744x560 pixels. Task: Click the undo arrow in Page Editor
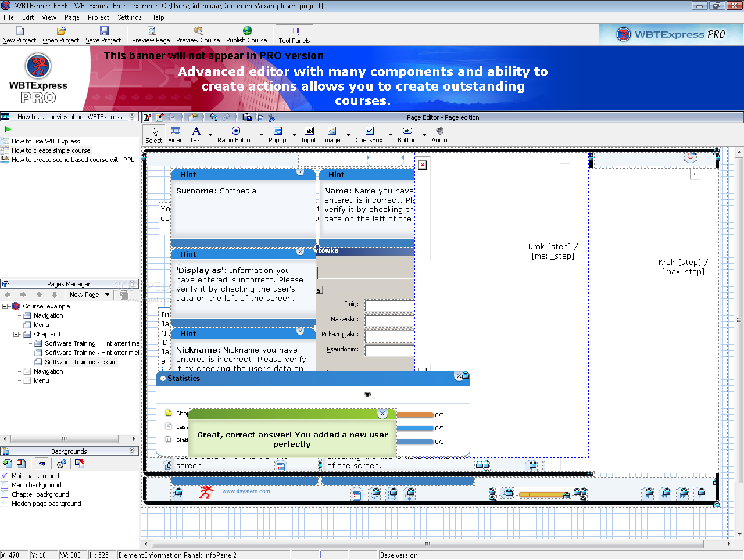[x=213, y=117]
